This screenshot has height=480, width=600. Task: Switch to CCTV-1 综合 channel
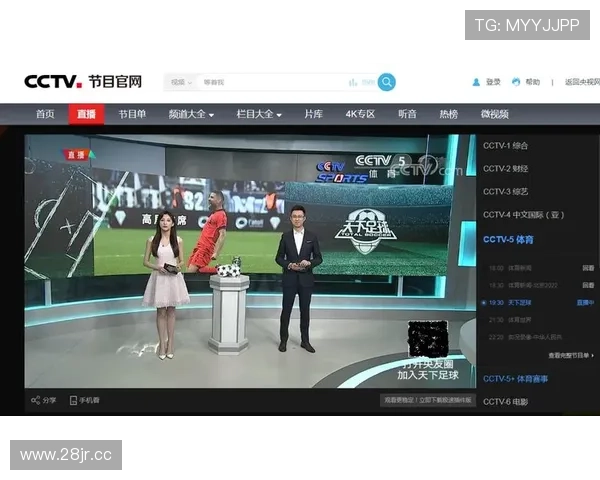click(505, 145)
